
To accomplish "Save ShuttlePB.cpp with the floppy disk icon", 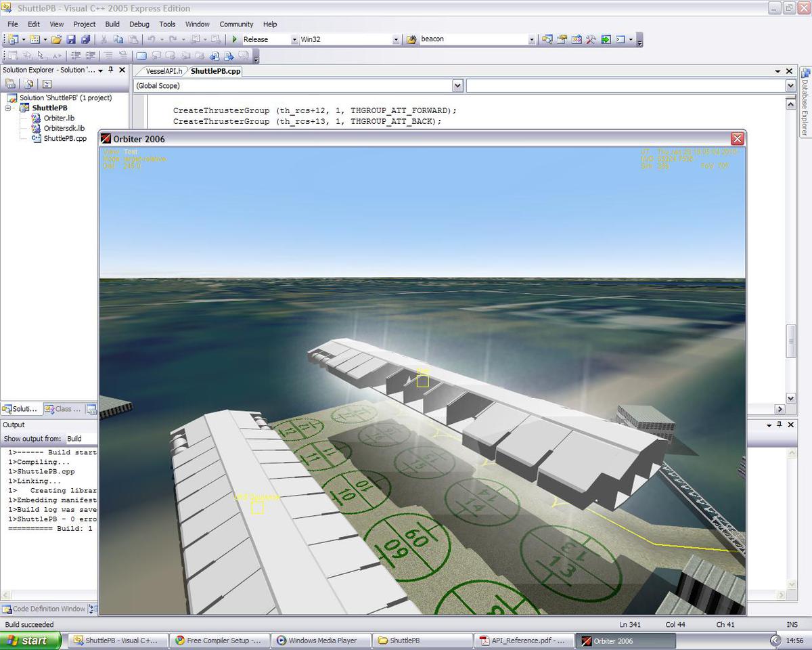I will pyautogui.click(x=71, y=39).
